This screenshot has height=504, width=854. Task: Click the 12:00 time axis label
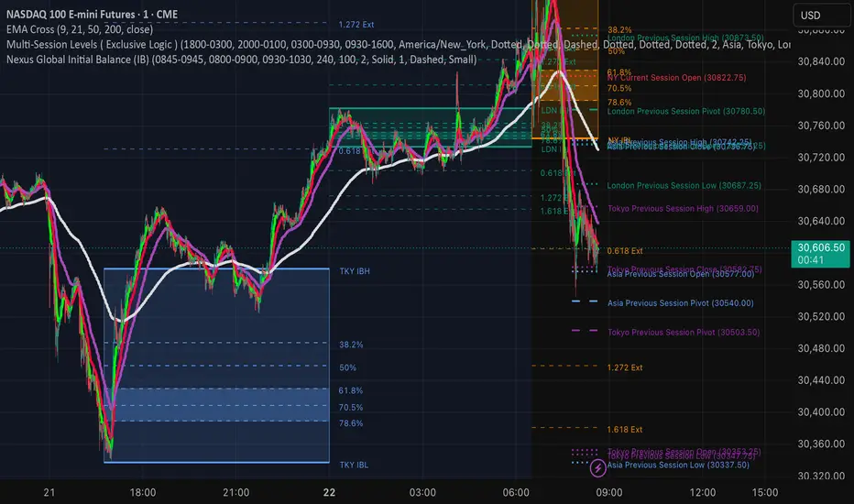703,493
